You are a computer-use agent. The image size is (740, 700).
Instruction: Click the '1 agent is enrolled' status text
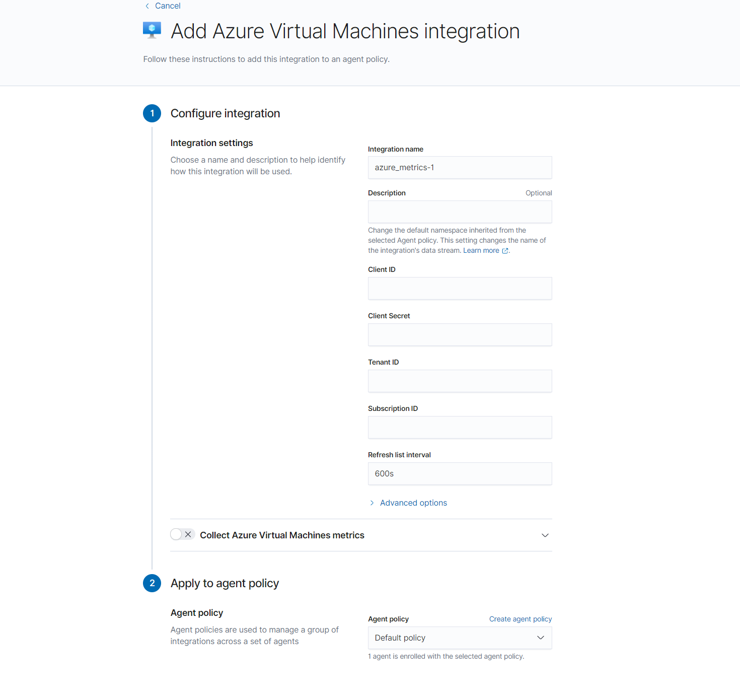coord(446,656)
